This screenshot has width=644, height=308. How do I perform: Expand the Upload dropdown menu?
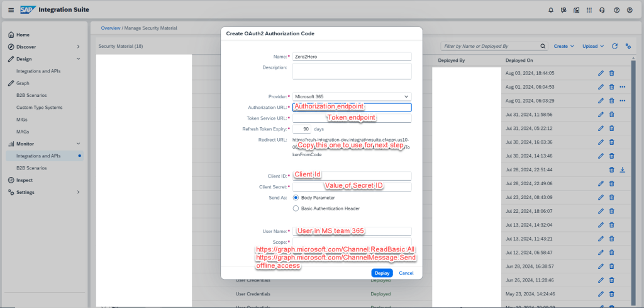pos(593,46)
